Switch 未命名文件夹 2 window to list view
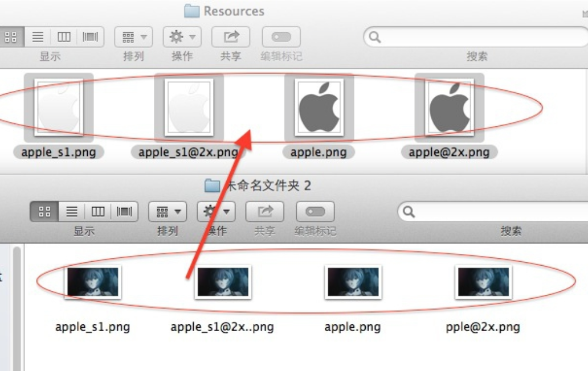This screenshot has height=371, width=588. coord(72,212)
